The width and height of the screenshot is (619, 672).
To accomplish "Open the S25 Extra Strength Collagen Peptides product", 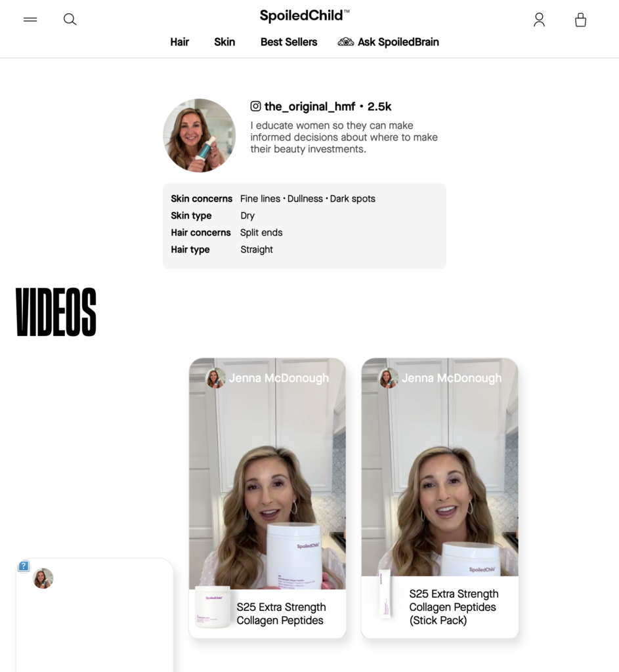I will click(281, 614).
